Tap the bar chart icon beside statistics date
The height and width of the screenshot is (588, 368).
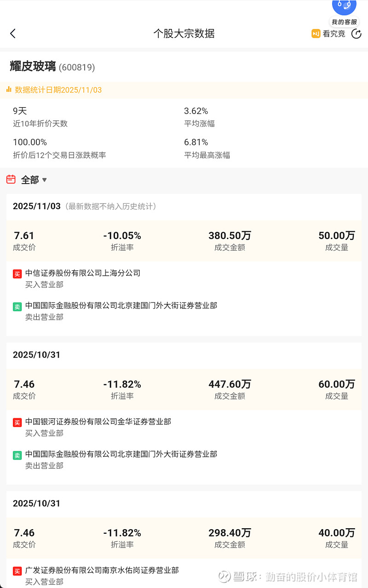[9, 90]
